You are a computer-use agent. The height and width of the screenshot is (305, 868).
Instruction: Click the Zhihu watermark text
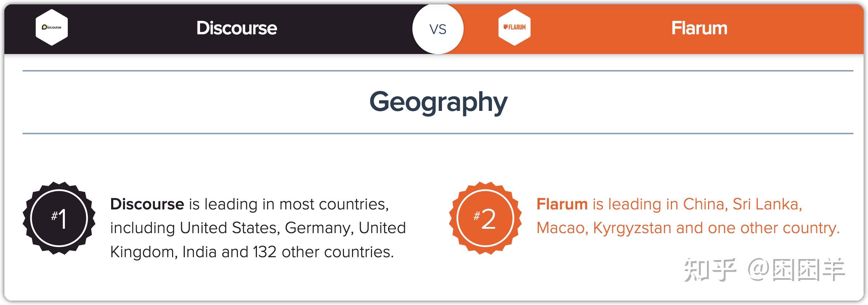click(x=765, y=270)
